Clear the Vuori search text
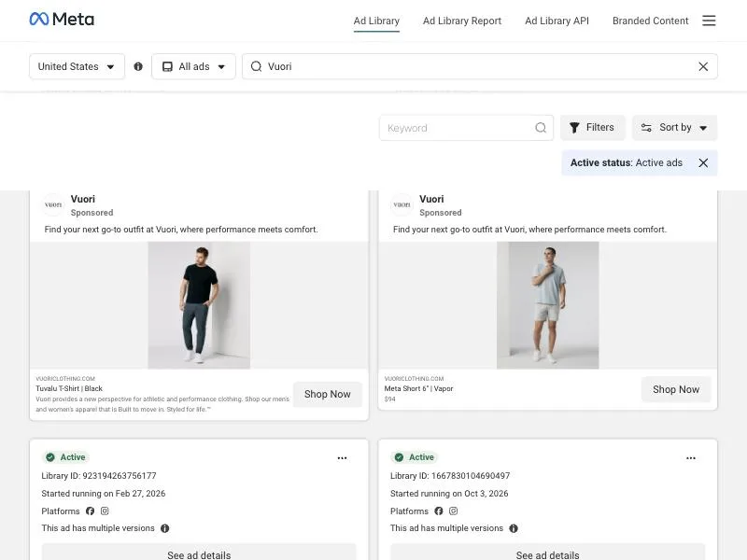747x560 pixels. [x=703, y=66]
